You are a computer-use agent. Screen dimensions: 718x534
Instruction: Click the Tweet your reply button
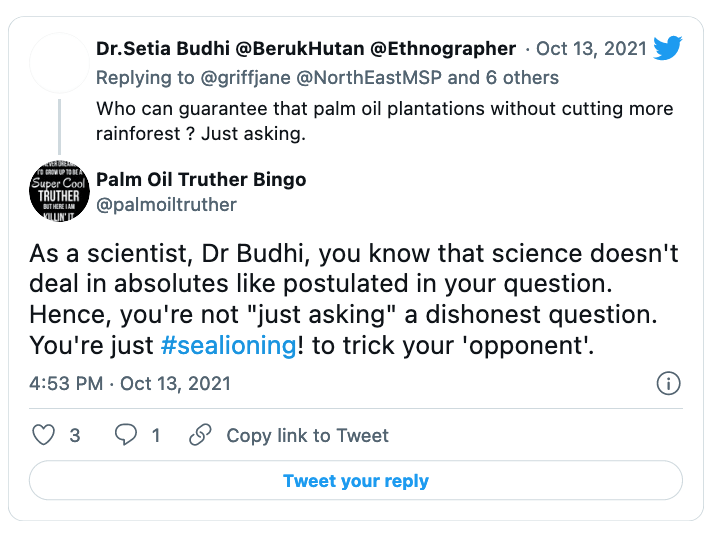click(356, 481)
